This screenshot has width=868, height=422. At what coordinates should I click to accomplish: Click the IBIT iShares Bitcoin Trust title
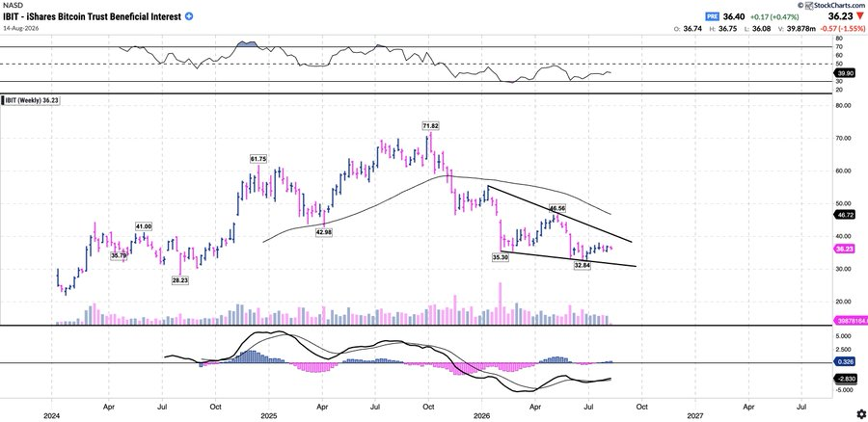(x=92, y=16)
